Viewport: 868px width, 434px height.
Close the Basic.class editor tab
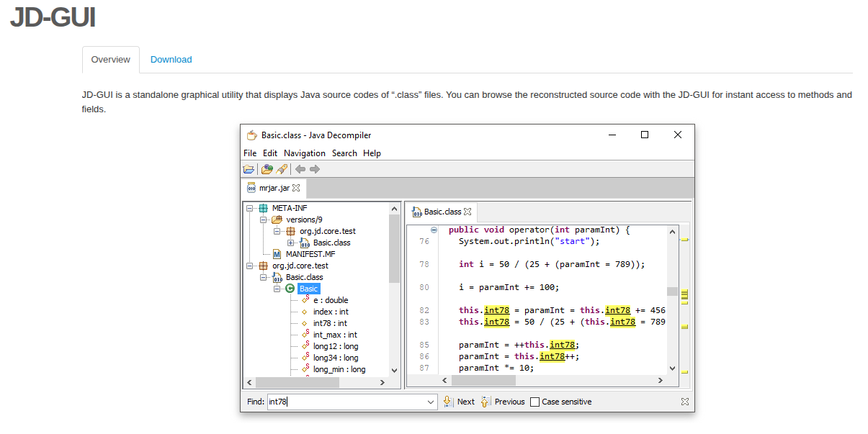point(467,212)
